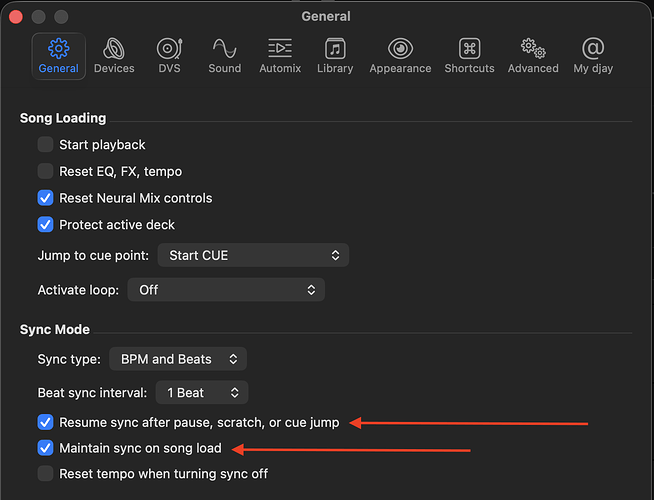Turn off Maintain sync on song load

coord(46,448)
